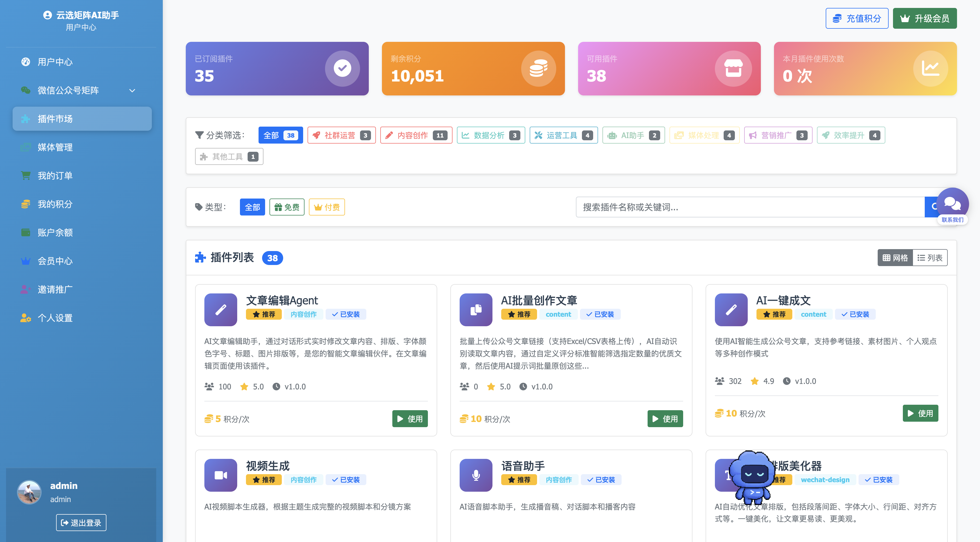Switch to 网格 view

895,258
